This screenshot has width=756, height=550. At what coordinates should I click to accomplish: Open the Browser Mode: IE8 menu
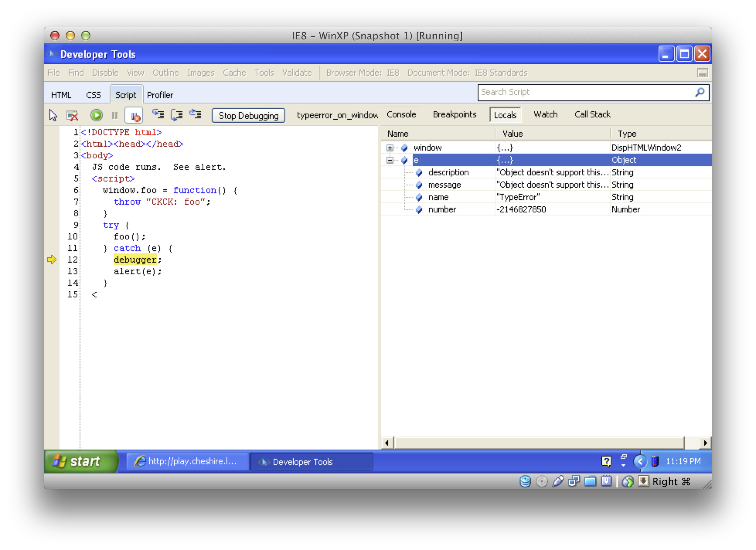pos(363,73)
